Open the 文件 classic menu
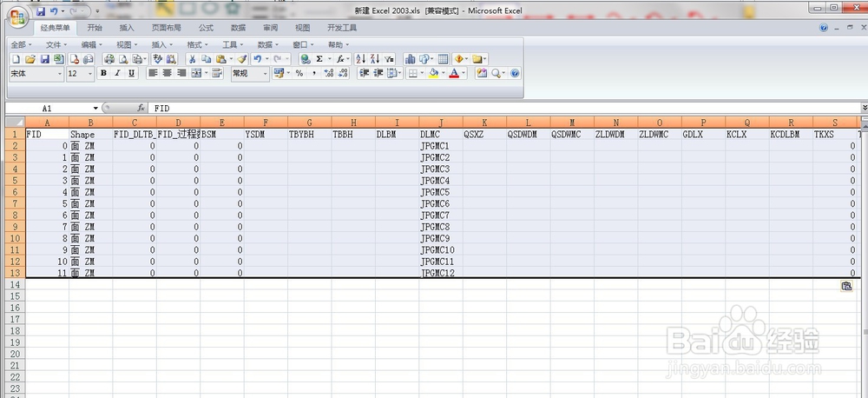Screen dimensions: 868x398 click(56, 45)
